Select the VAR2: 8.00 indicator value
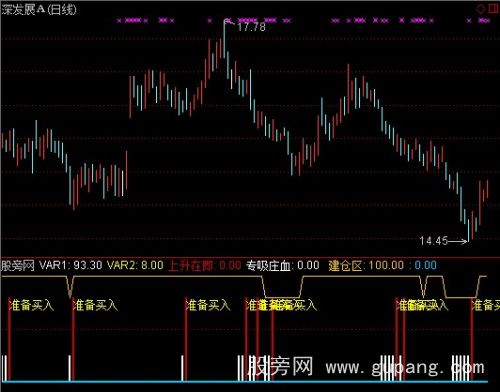500x392 pixels. (135, 265)
